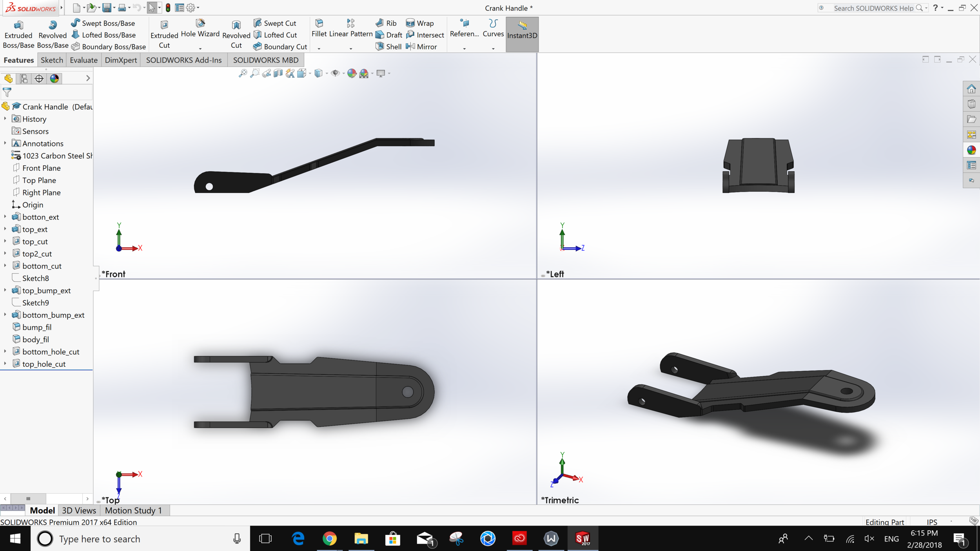Click the Swept Boss/Base command

pyautogui.click(x=103, y=23)
